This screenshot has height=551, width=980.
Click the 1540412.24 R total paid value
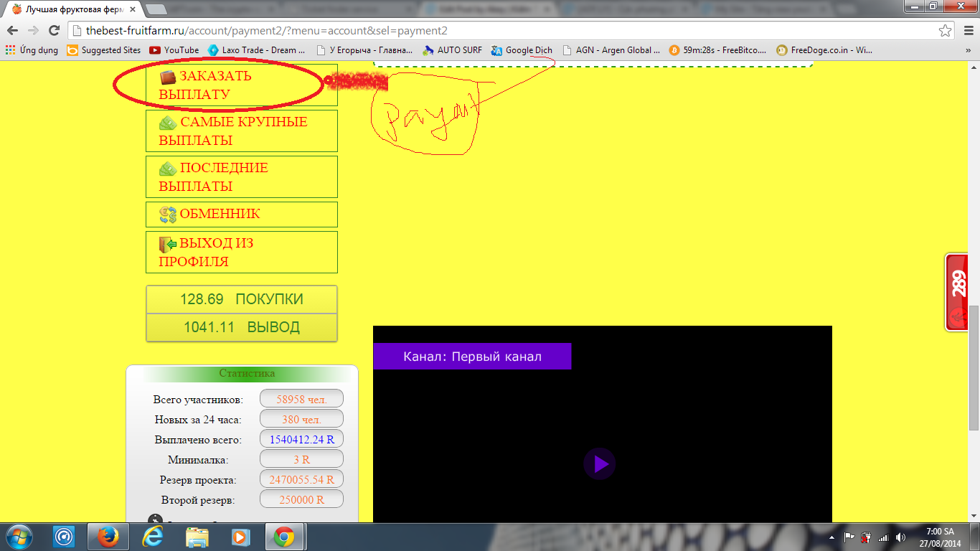pyautogui.click(x=301, y=439)
